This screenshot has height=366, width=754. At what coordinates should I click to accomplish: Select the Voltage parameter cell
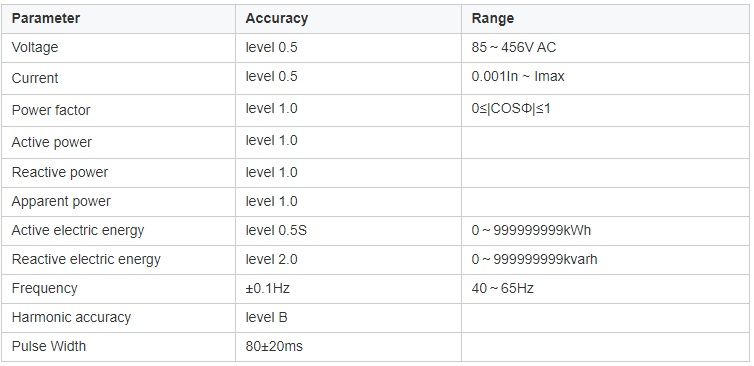point(118,48)
